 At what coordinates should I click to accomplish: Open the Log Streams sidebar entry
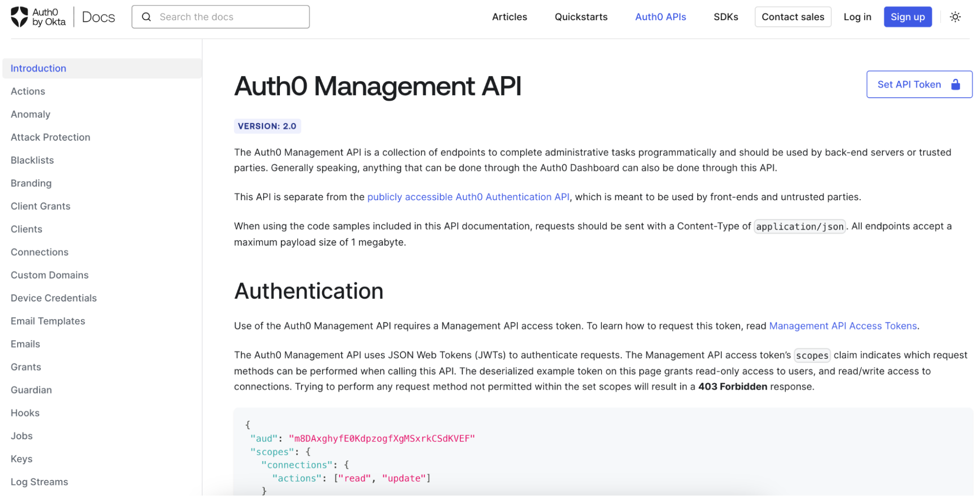39,481
